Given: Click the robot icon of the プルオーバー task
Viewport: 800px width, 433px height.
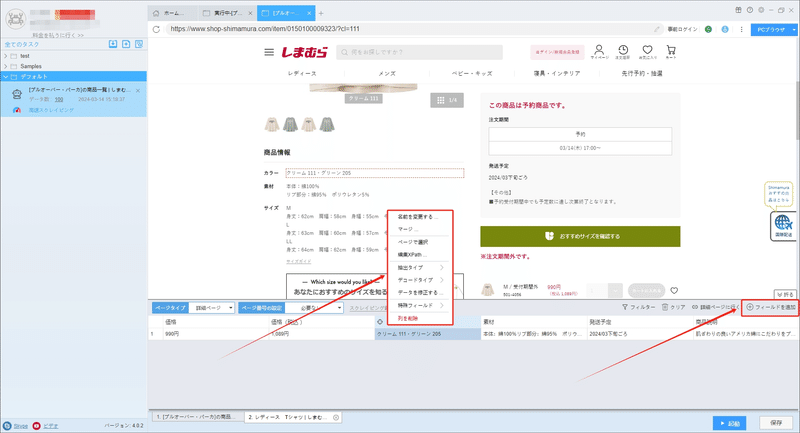Looking at the screenshot, I should (x=17, y=94).
